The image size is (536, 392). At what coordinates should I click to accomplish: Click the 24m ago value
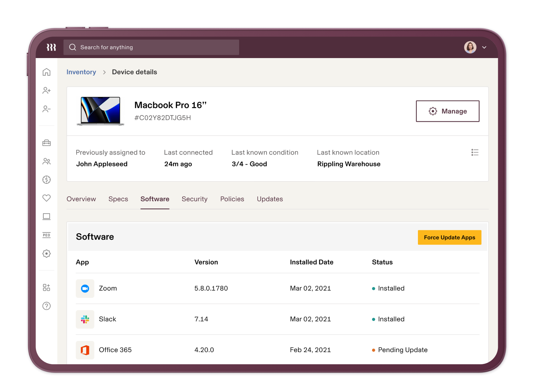pos(178,164)
